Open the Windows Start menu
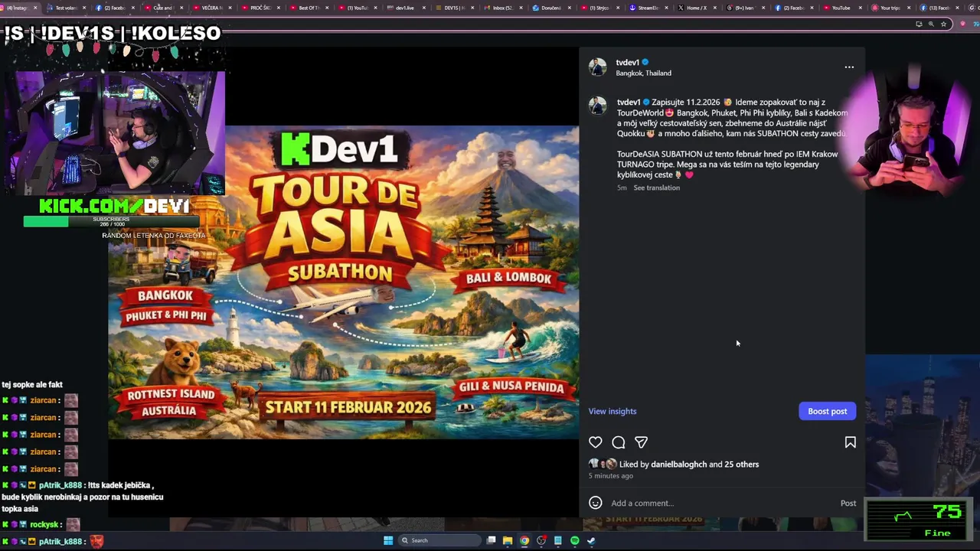Image resolution: width=980 pixels, height=551 pixels. tap(388, 540)
